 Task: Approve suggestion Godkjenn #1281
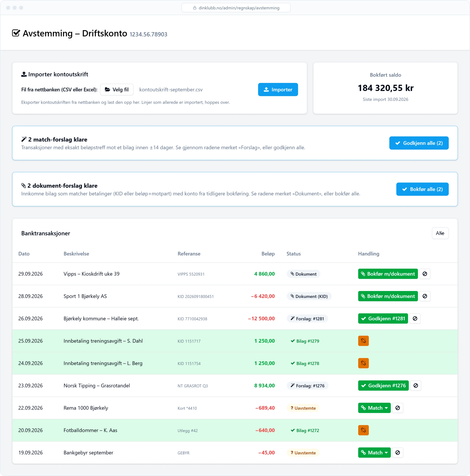383,319
